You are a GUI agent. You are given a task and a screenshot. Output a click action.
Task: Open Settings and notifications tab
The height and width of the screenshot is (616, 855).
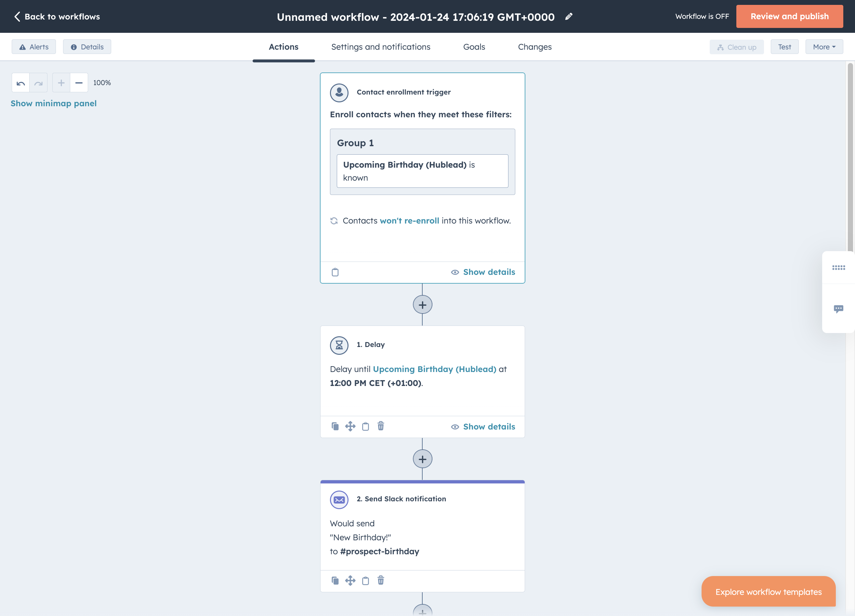point(381,47)
